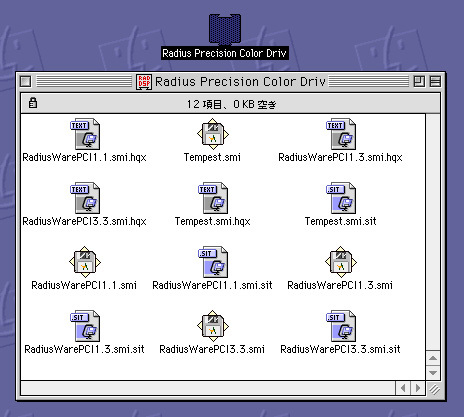Screen dimensions: 464x417
Task: Select the RadiusWarePCI1.3.smi.sit archive icon
Action: (x=85, y=326)
